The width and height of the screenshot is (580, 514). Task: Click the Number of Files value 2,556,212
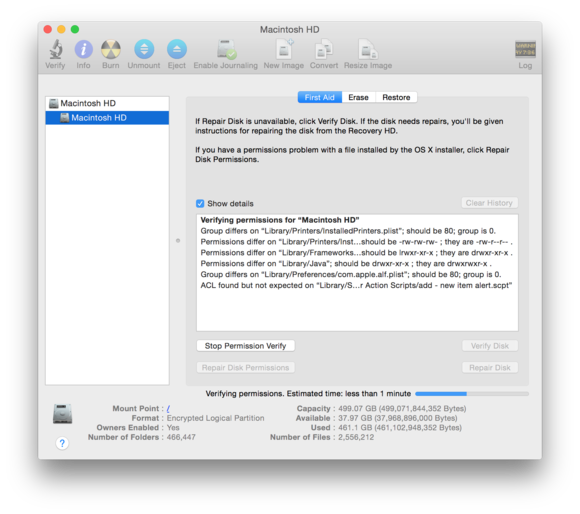pyautogui.click(x=356, y=437)
